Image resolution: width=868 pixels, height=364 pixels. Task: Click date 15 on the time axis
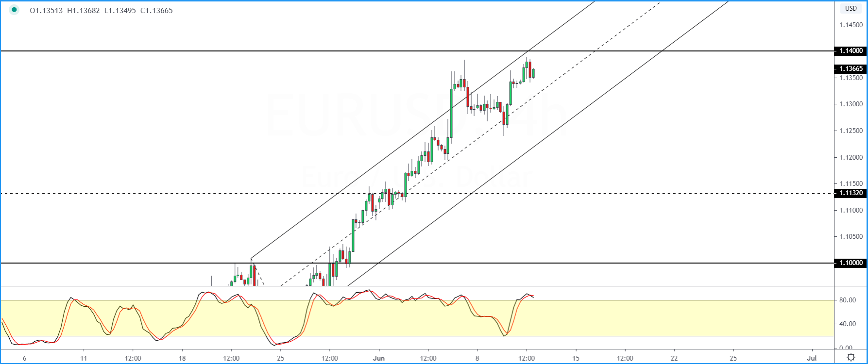tap(576, 358)
